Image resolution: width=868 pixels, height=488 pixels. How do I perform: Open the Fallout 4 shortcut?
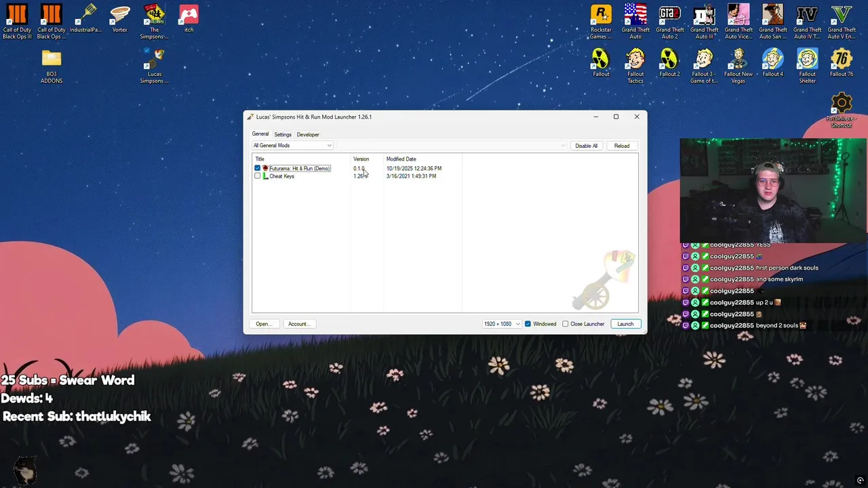[772, 62]
